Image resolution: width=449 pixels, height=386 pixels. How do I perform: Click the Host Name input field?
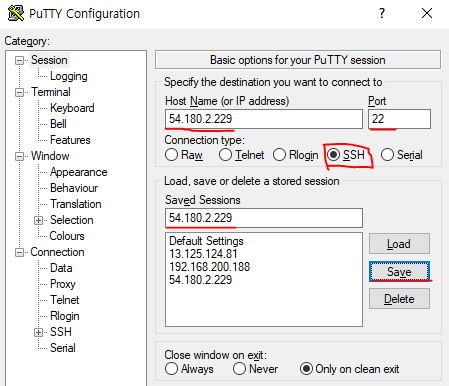[264, 119]
